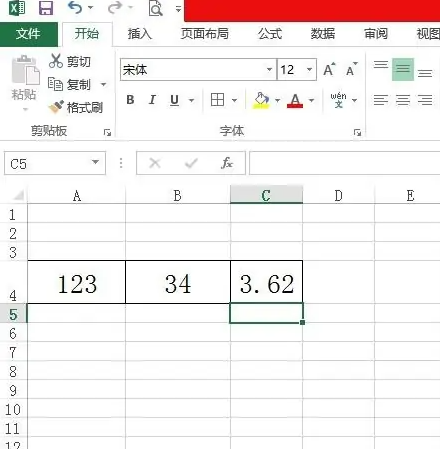Decrease font size with small A icon

pos(351,69)
